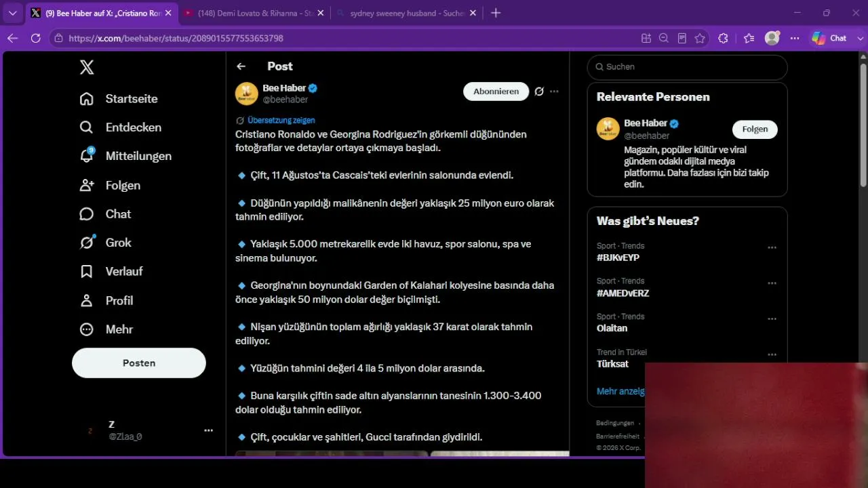Open the reader view icon
This screenshot has width=868, height=488.
pyautogui.click(x=682, y=39)
